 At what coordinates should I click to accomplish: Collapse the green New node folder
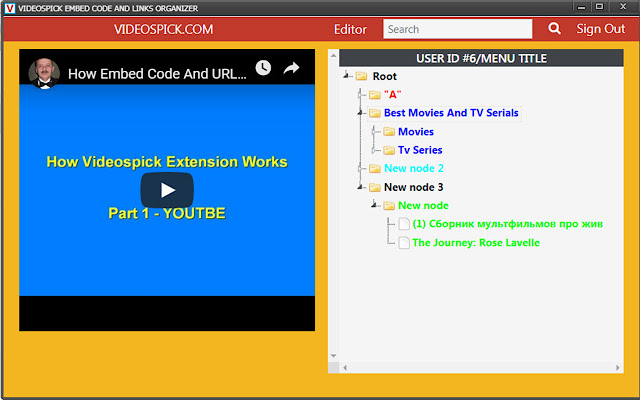pos(374,204)
